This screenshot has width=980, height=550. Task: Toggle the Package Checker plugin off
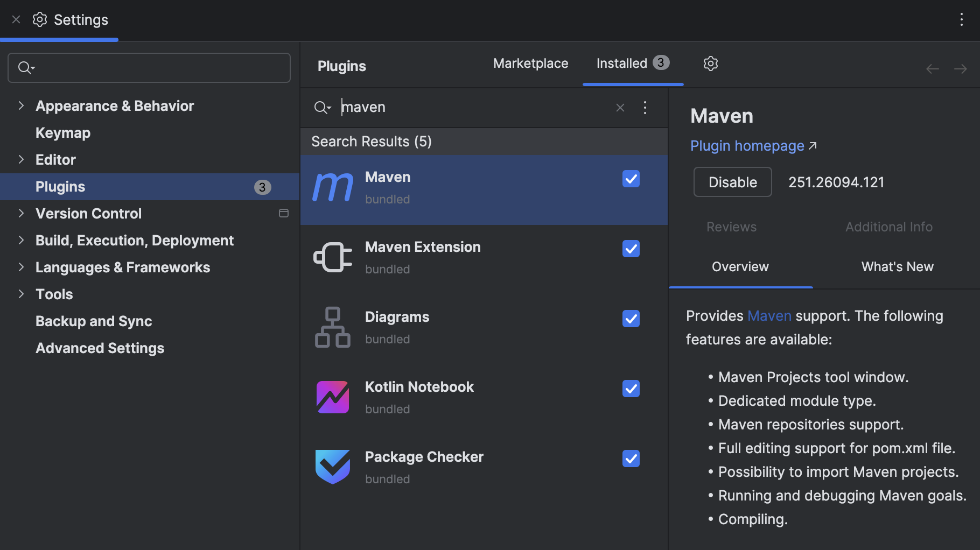click(631, 459)
